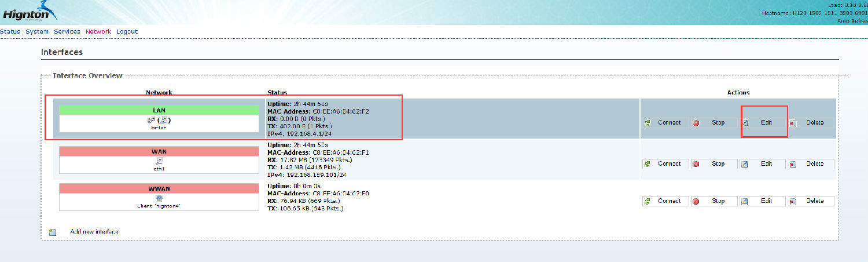Click the WAN eth1 interface icon

click(159, 161)
